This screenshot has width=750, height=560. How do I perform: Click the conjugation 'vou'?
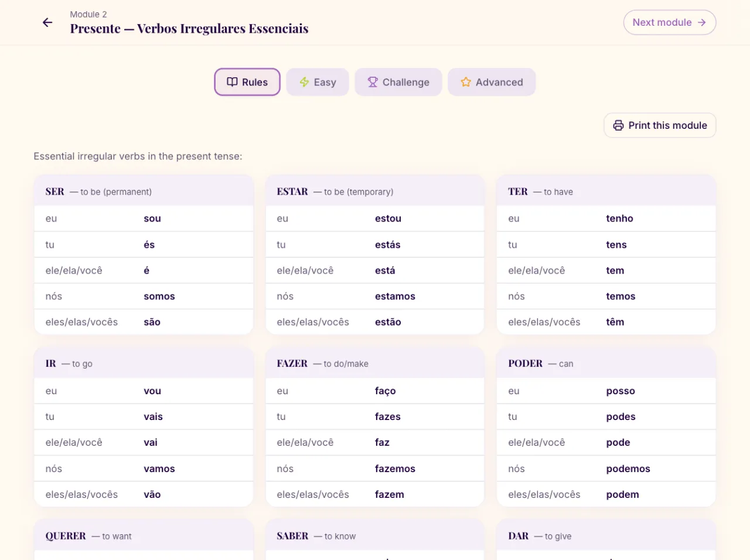152,391
